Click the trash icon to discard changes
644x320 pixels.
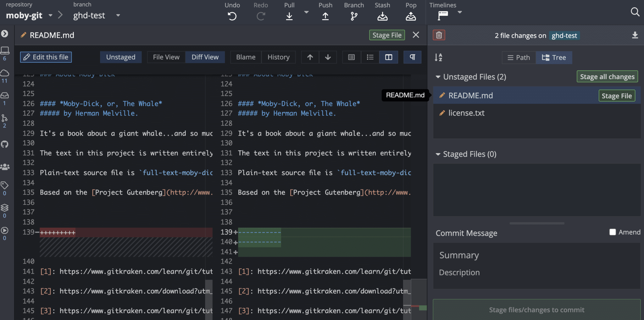[439, 35]
